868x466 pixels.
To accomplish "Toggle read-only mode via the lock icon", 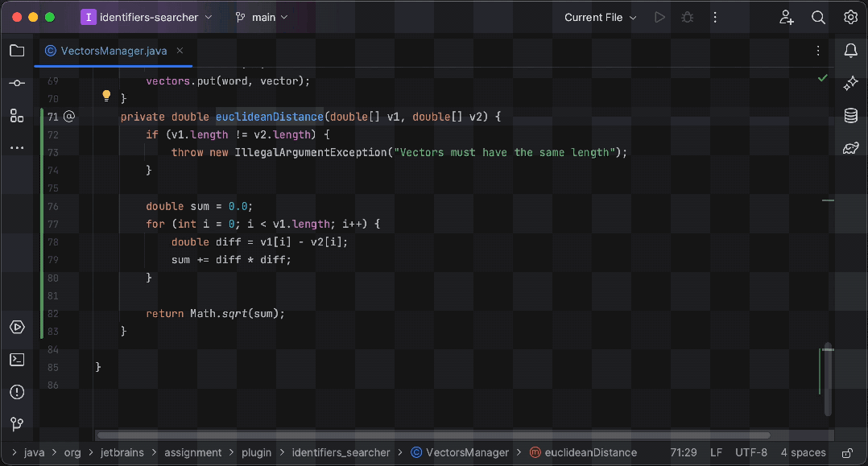I will click(846, 452).
